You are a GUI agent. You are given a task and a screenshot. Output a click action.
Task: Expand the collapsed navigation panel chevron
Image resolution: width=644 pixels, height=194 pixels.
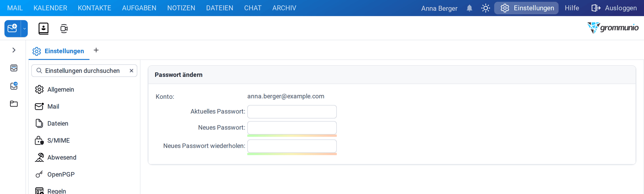14,50
